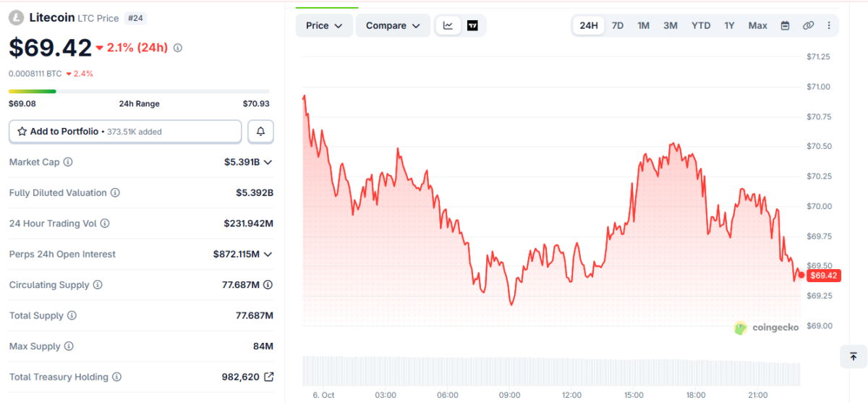Show Total Treasury Holding info icon

(x=116, y=377)
